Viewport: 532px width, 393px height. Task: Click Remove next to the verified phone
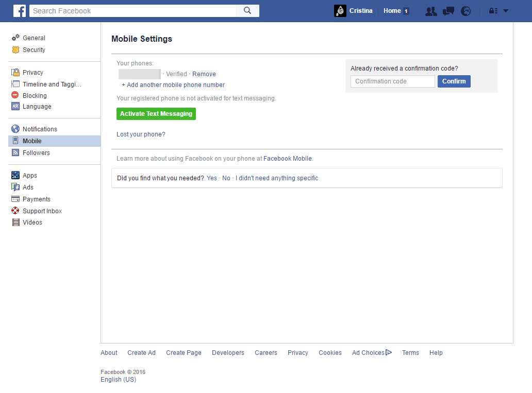(204, 74)
